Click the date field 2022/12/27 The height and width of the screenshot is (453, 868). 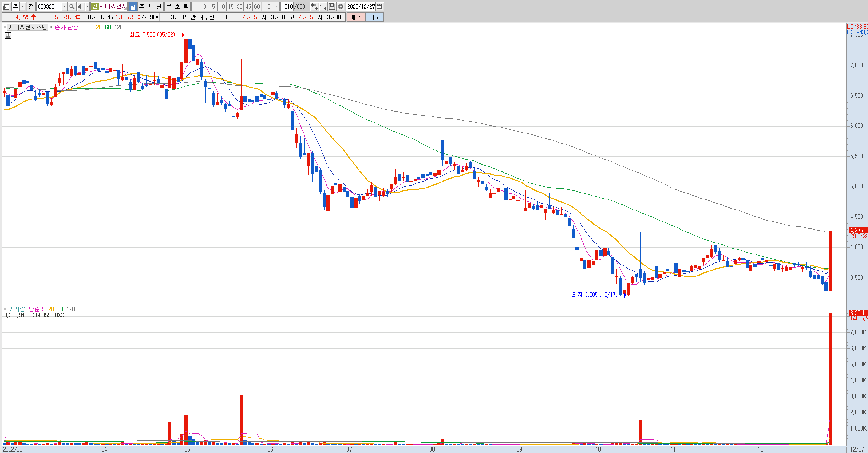tap(361, 6)
